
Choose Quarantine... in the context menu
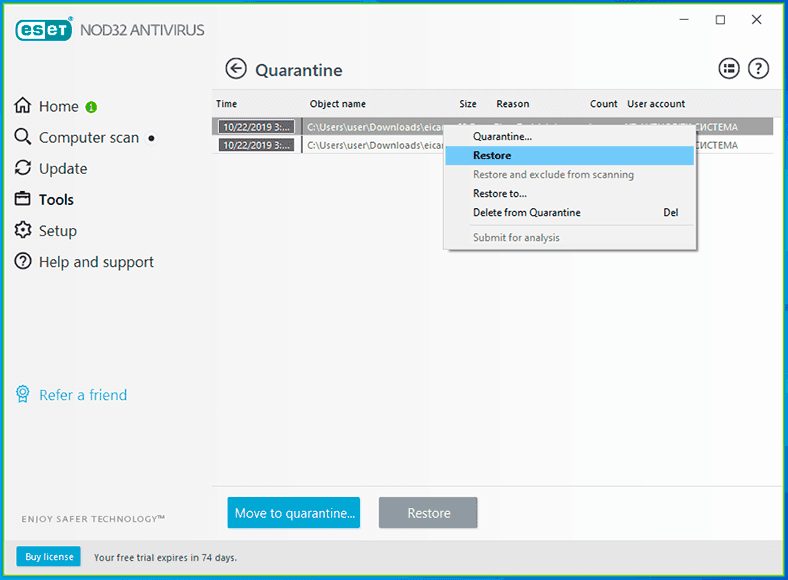tap(569, 136)
